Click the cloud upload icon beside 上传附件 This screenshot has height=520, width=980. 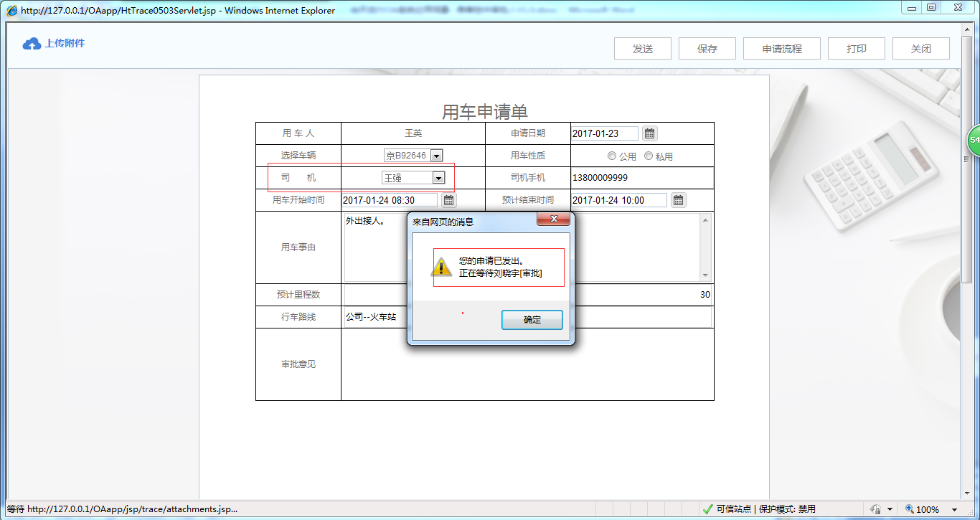click(x=31, y=43)
